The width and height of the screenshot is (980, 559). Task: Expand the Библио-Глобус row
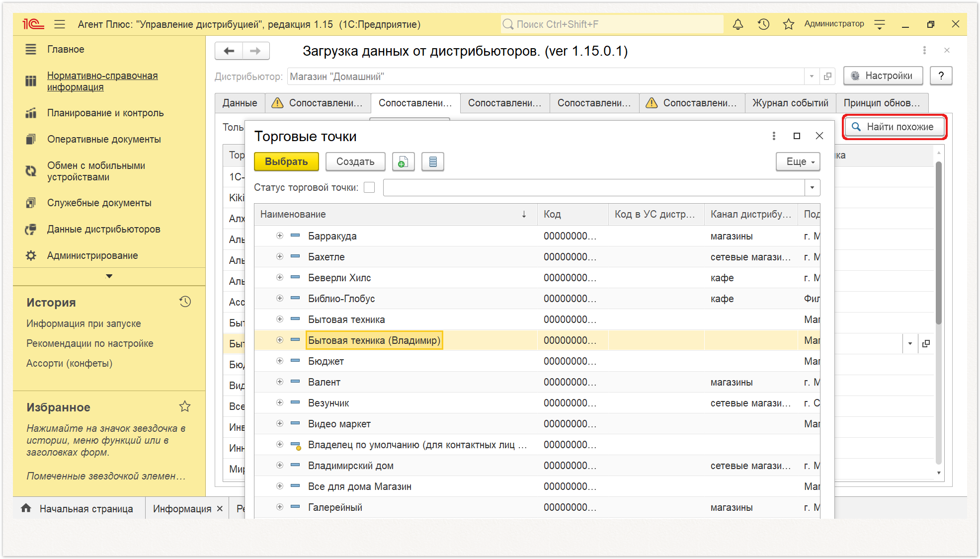[x=280, y=298]
